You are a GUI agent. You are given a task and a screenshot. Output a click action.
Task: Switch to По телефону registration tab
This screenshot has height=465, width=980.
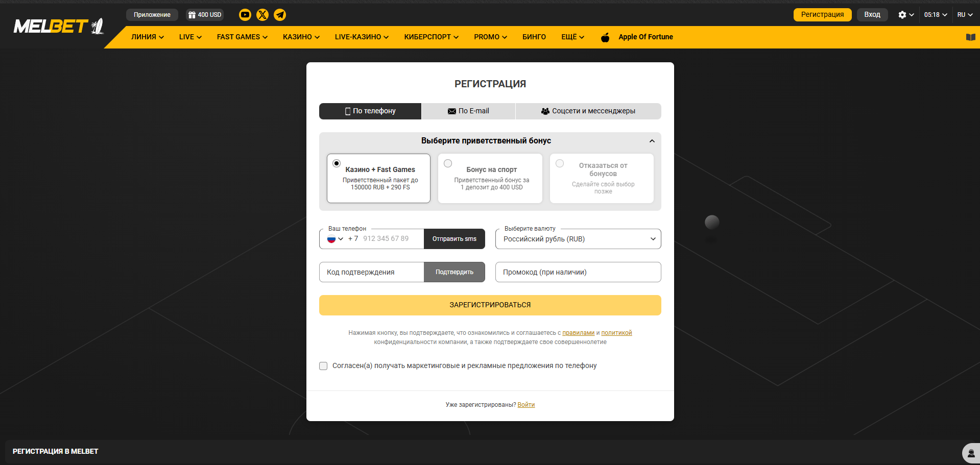pyautogui.click(x=370, y=111)
